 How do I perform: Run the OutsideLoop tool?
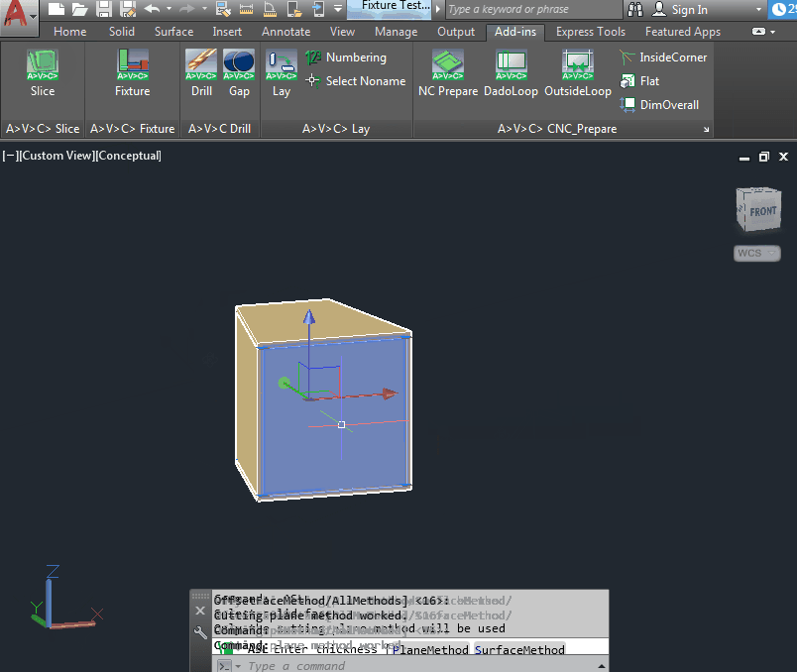(578, 73)
